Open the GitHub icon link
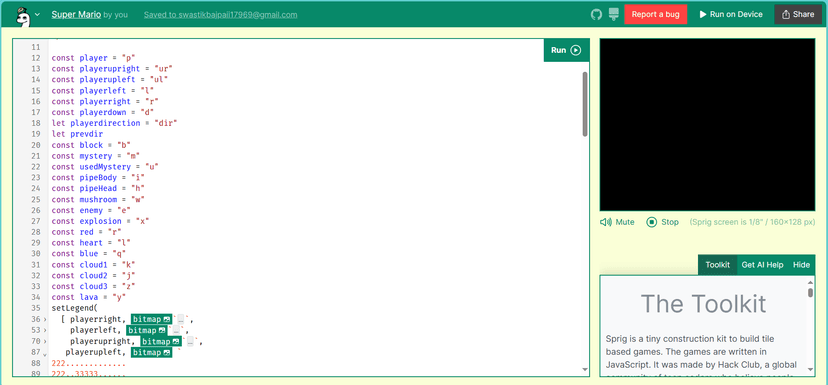Image resolution: width=828 pixels, height=385 pixels. [x=596, y=14]
